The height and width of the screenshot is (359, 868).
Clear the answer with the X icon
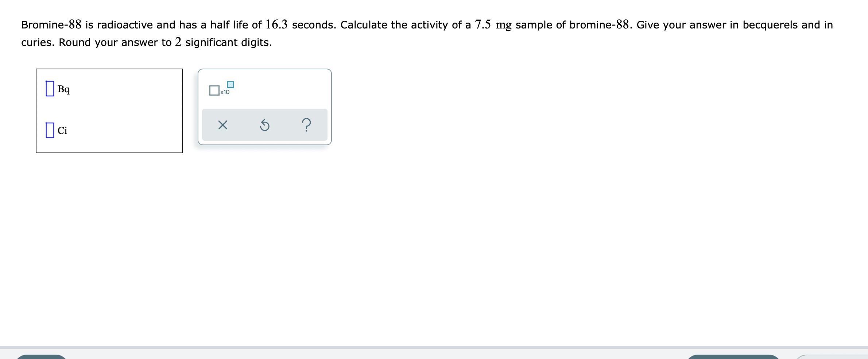[x=222, y=125]
